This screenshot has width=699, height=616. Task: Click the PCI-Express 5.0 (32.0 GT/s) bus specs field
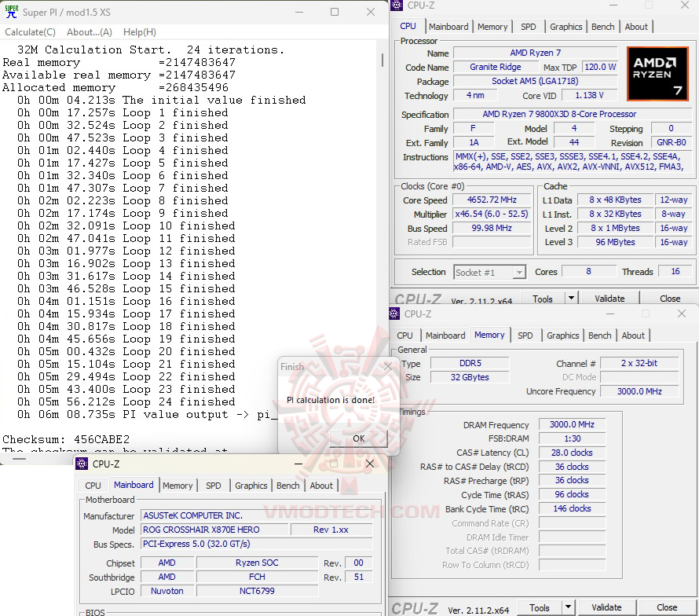(x=256, y=544)
